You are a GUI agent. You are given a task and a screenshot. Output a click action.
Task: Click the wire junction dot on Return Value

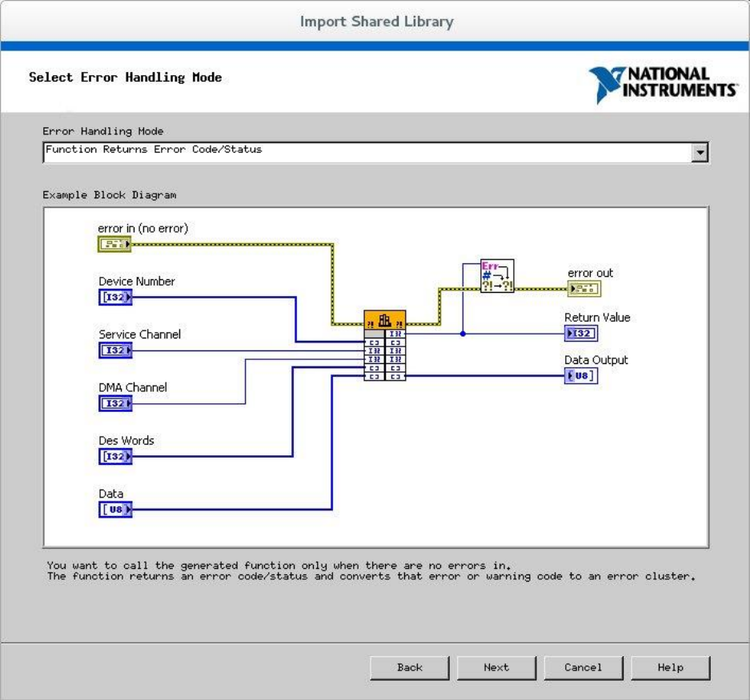point(463,334)
